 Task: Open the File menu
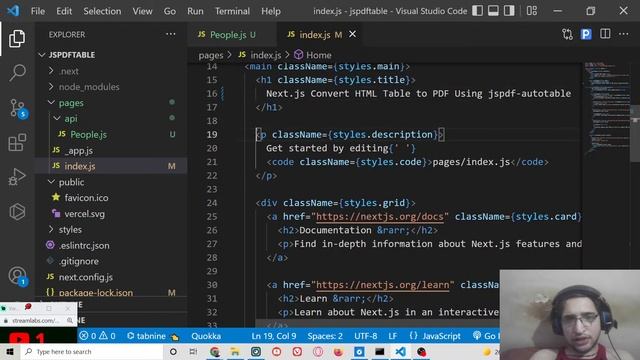coord(38,11)
